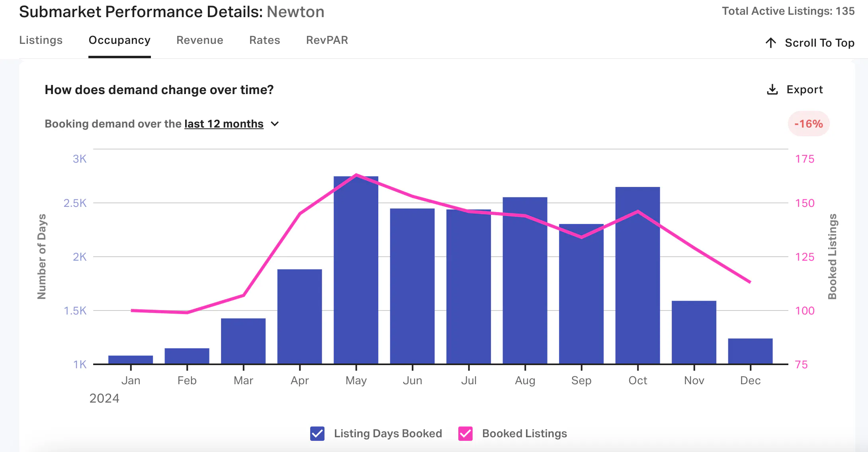The height and width of the screenshot is (452, 868).
Task: Click the January bar in the chart
Action: pos(131,360)
